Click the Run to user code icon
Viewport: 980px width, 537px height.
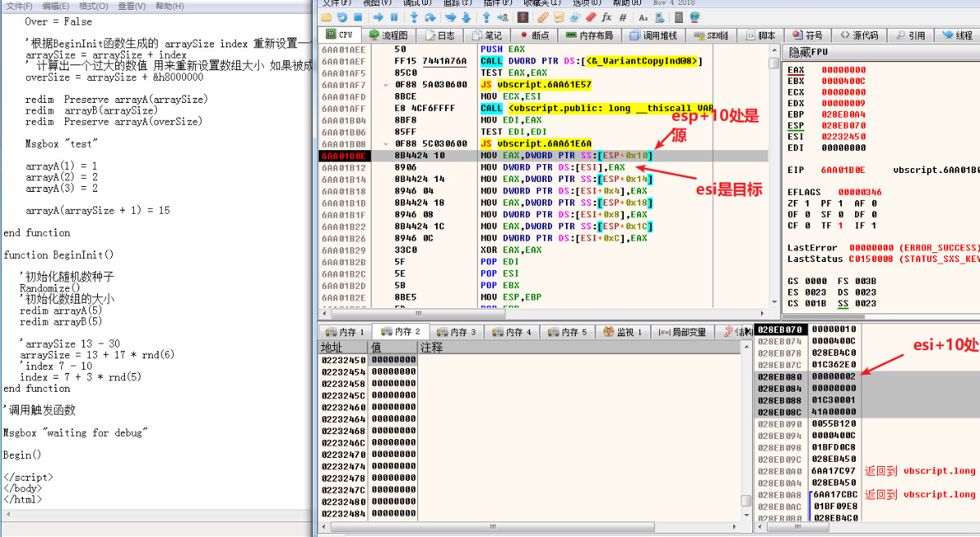503,16
